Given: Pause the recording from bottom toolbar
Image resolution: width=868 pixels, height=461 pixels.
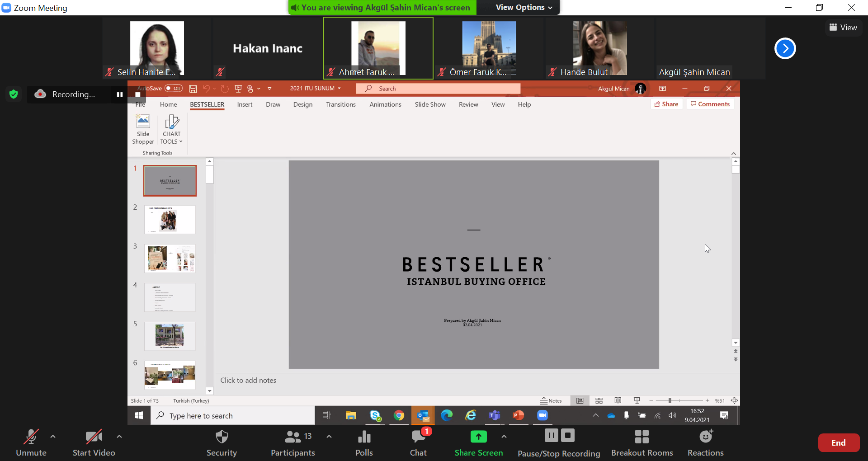Looking at the screenshot, I should (x=551, y=435).
